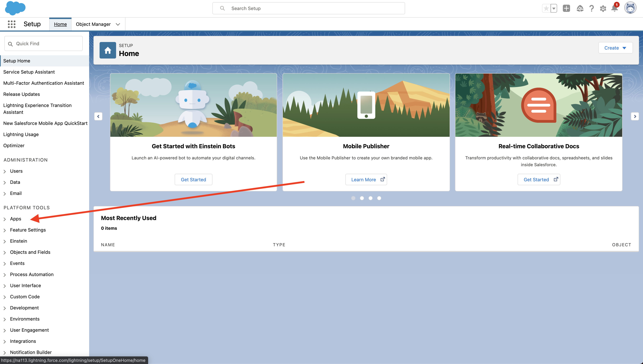This screenshot has height=364, width=643.
Task: Click the external link icon on Learn More
Action: (382, 179)
